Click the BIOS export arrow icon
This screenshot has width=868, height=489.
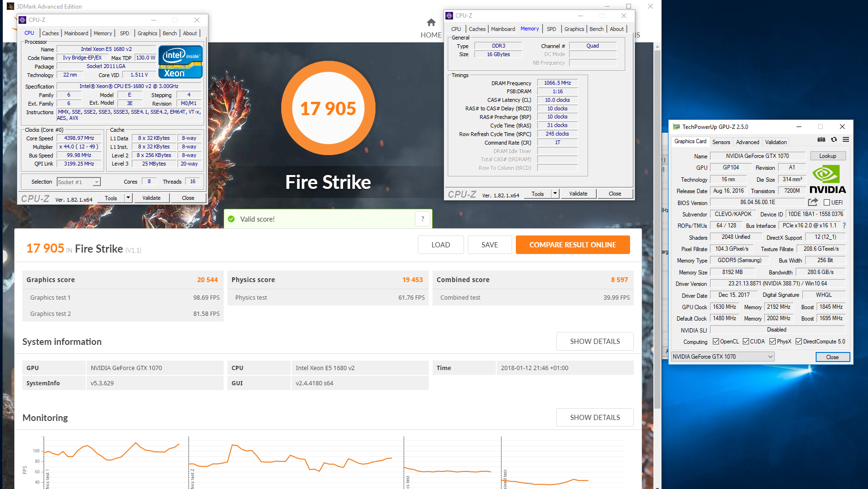(813, 202)
